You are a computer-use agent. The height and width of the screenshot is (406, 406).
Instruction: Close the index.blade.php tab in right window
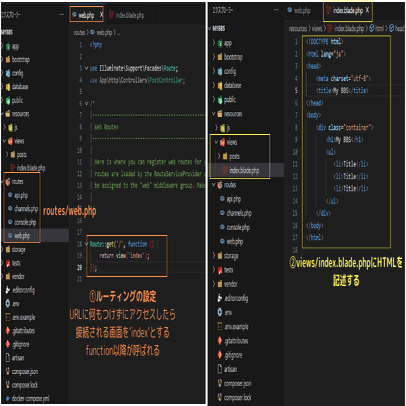367,10
